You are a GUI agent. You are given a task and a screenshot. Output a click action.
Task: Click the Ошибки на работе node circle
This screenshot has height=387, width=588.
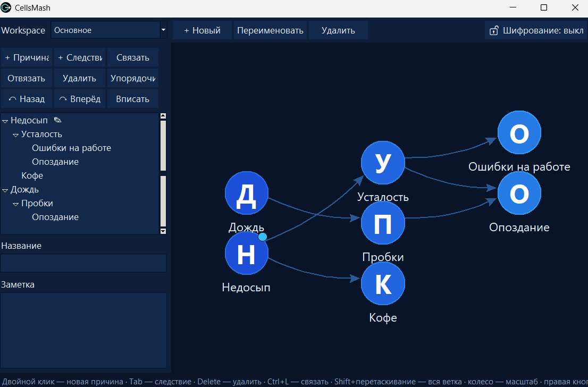519,132
